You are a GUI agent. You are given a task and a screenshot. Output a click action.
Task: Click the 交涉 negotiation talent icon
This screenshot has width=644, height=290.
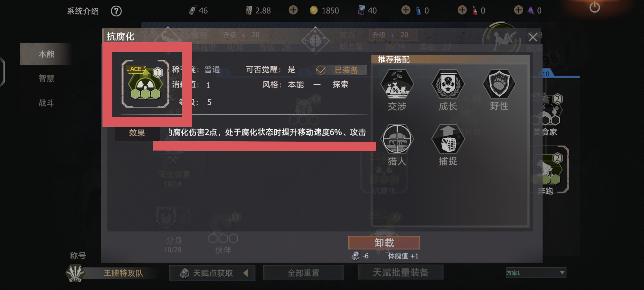[x=397, y=84]
